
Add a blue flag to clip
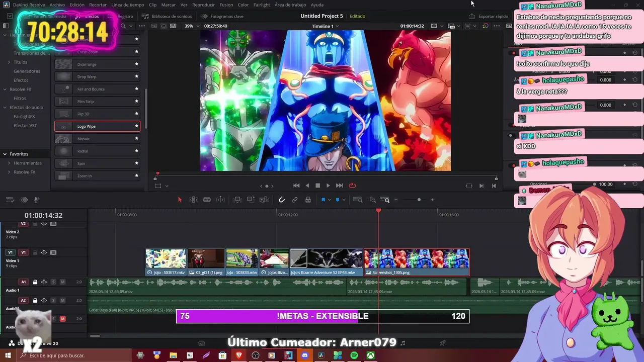point(323,200)
